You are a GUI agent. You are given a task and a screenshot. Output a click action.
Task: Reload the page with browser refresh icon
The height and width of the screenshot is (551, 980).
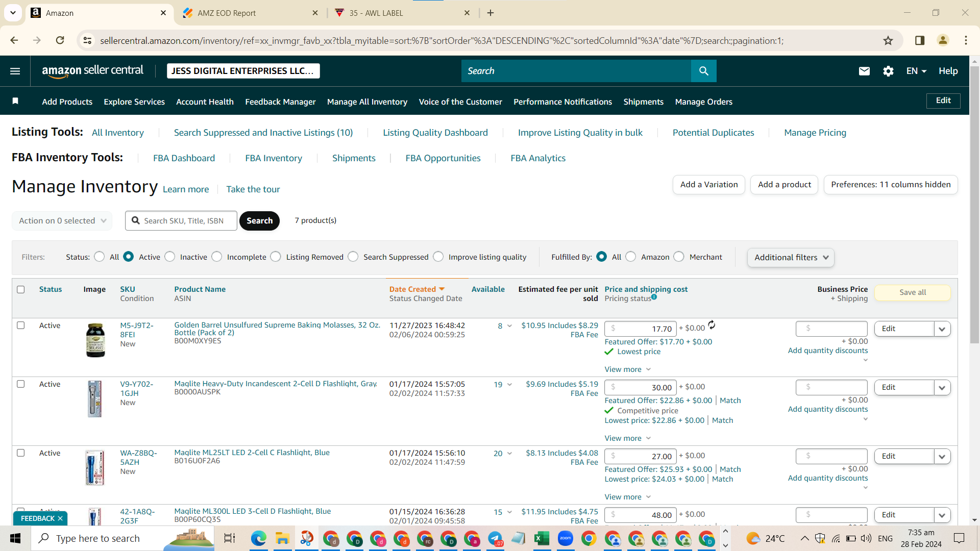(60, 40)
